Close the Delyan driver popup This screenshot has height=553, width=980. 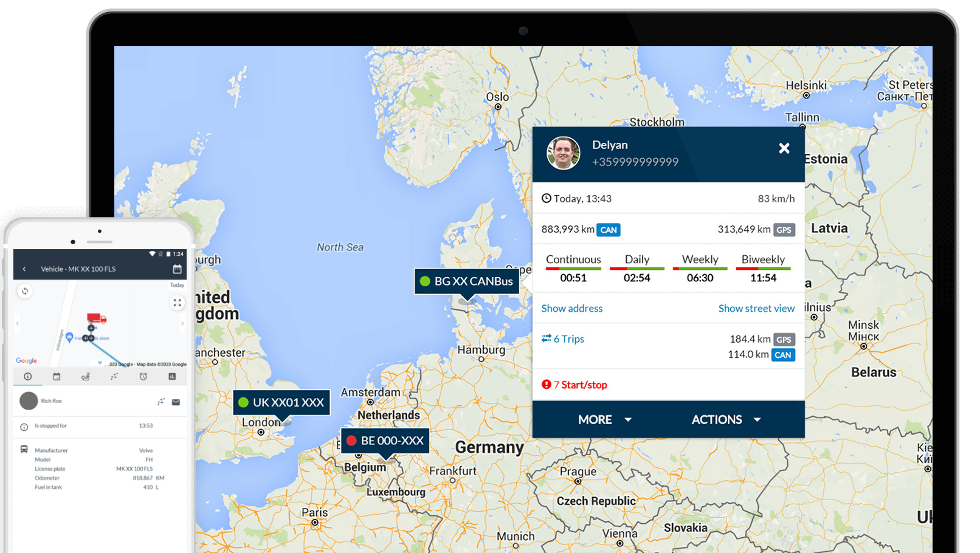[784, 148]
